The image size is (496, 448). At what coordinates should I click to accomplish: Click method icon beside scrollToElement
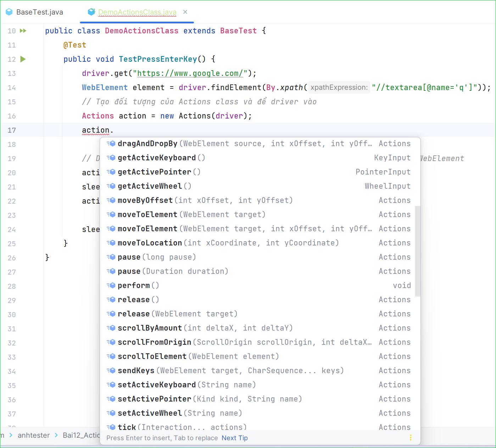click(111, 356)
